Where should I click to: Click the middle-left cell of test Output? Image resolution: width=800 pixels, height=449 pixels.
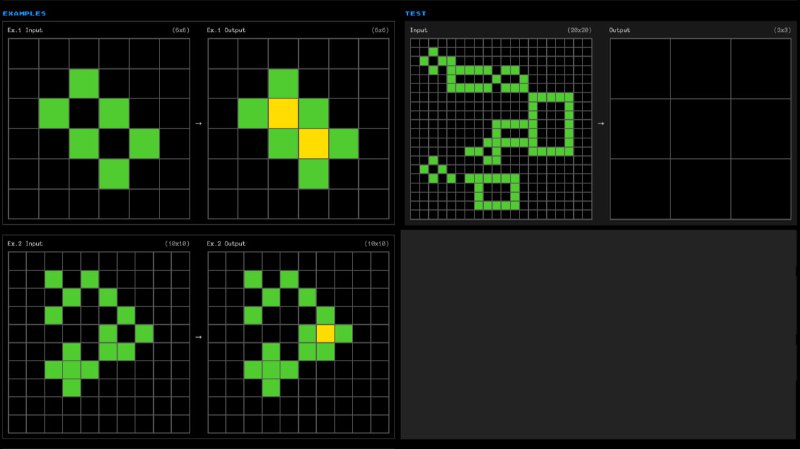pos(640,129)
